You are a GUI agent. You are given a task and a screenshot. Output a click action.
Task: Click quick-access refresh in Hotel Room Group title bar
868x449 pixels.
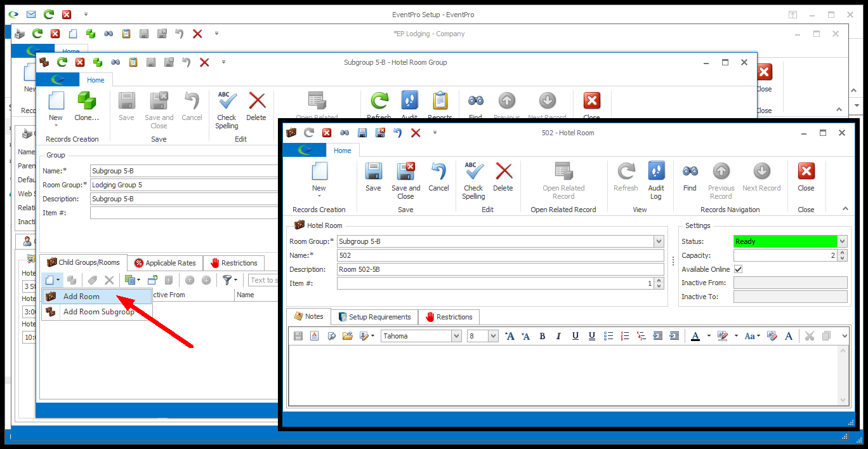pyautogui.click(x=62, y=62)
